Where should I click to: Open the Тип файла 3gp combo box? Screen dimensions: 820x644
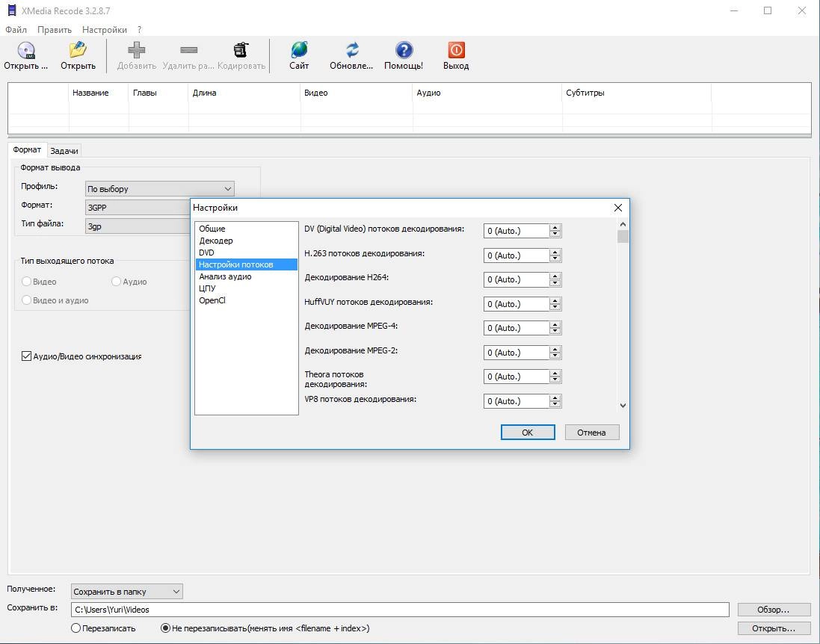tap(138, 226)
